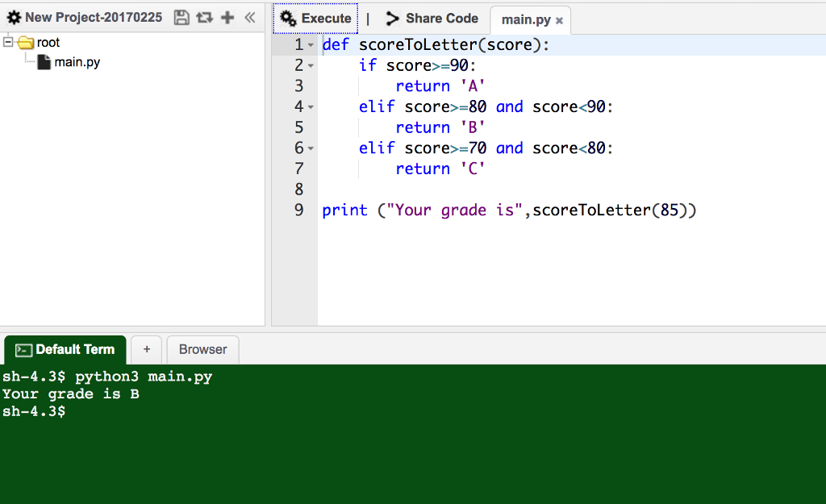The height and width of the screenshot is (504, 826).
Task: Switch to the Browser tab
Action: (202, 349)
